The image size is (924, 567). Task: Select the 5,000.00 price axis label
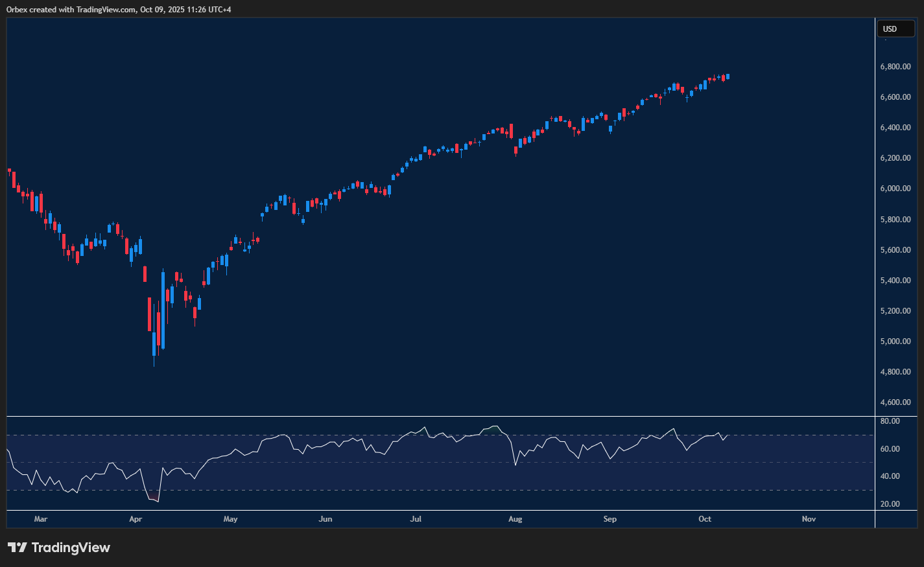click(x=895, y=341)
